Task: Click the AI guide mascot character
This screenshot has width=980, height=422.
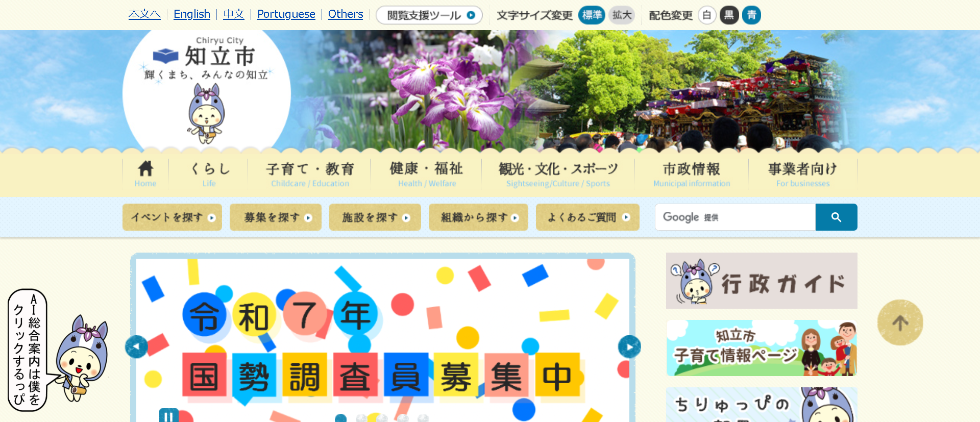Action: (x=82, y=357)
